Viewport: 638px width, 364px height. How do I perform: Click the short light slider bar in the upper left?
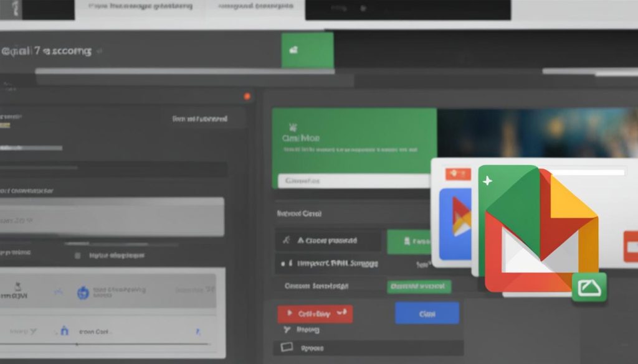pyautogui.click(x=31, y=148)
